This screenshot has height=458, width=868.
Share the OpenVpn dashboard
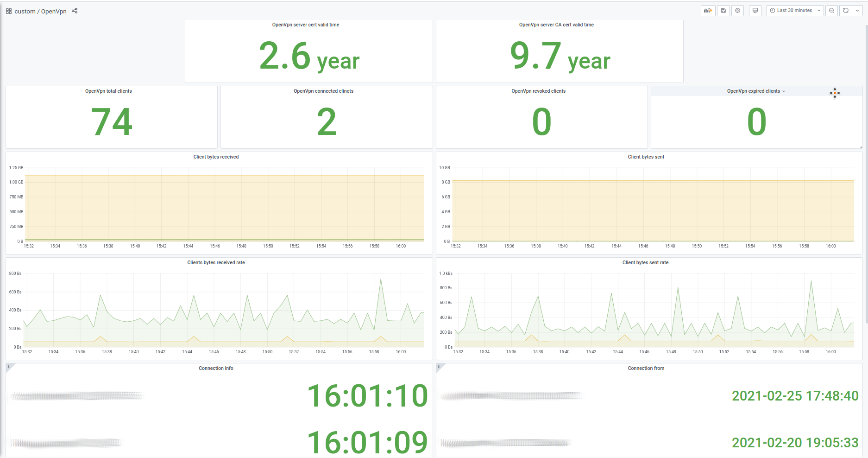tap(75, 11)
